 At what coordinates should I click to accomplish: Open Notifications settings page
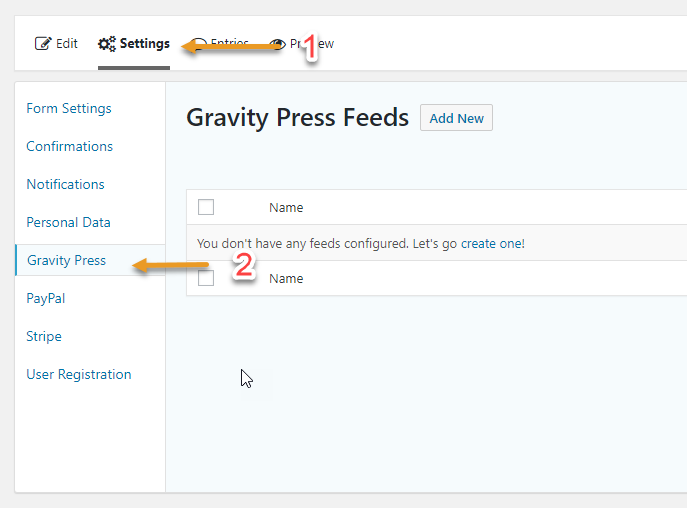click(x=65, y=184)
